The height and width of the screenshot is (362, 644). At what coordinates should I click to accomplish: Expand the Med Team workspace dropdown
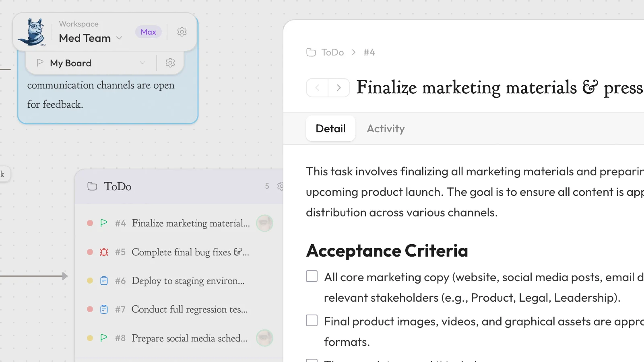(x=119, y=38)
